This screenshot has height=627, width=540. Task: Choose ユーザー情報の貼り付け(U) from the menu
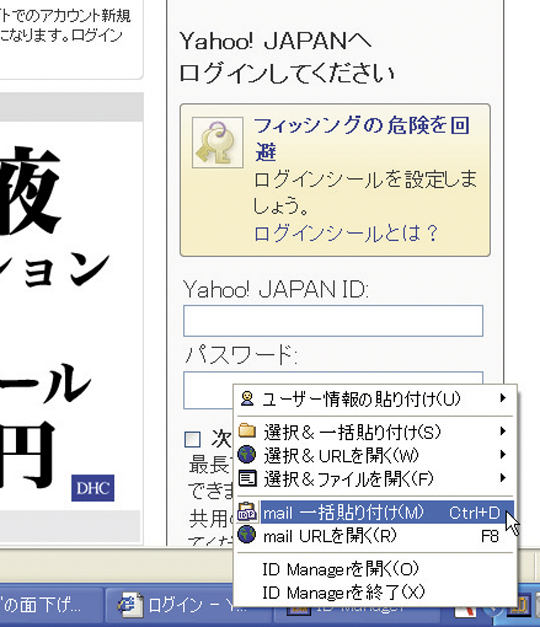pyautogui.click(x=375, y=399)
